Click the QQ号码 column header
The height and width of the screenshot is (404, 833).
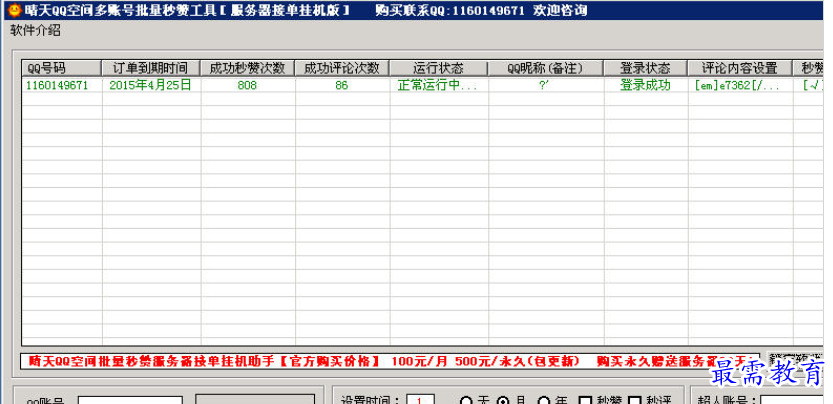click(x=62, y=68)
